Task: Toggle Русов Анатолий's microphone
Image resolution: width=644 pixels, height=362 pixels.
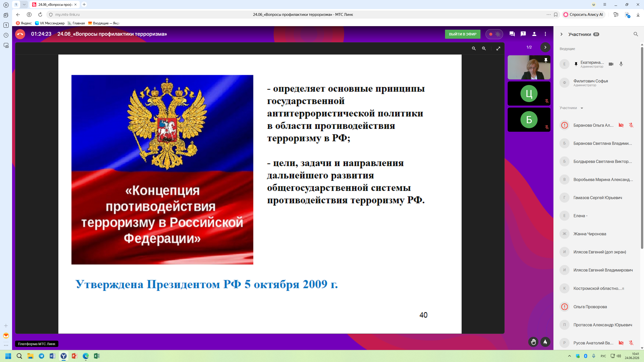Action: [631, 343]
